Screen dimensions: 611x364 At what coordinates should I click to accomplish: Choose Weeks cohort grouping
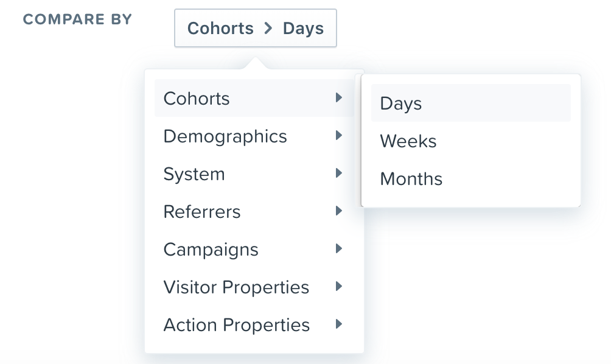(x=408, y=141)
